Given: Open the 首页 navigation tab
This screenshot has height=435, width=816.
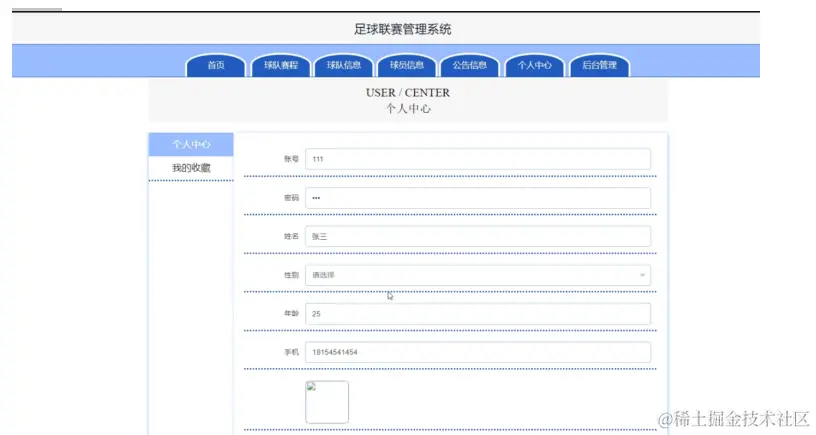Looking at the screenshot, I should pyautogui.click(x=215, y=66).
